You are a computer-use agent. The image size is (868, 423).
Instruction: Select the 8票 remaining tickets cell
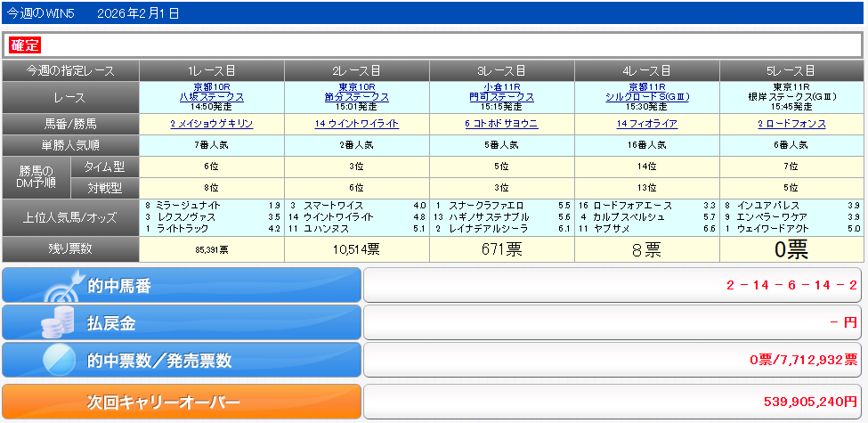[647, 249]
